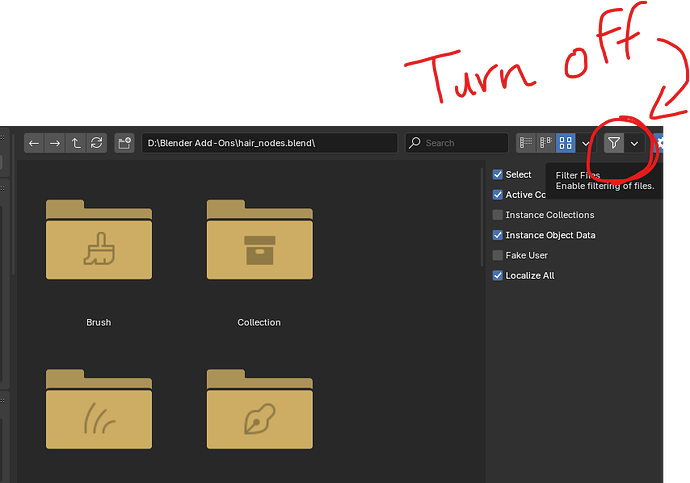Create a new directory
The image size is (690, 483).
pos(124,143)
